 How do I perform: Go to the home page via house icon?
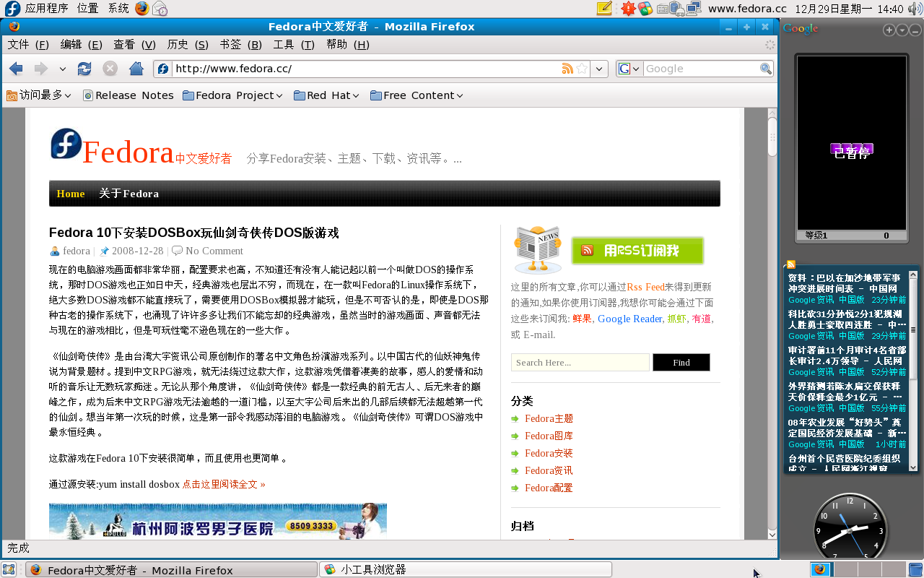pos(136,69)
